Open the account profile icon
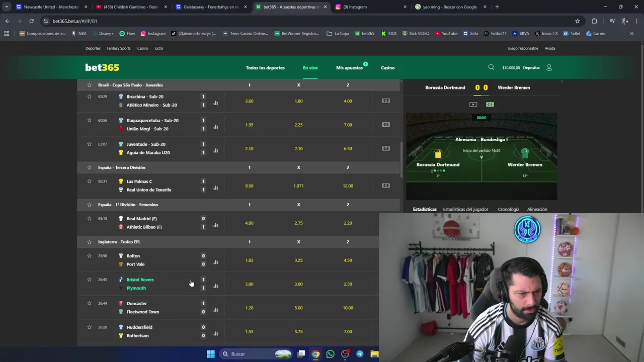 [x=549, y=67]
